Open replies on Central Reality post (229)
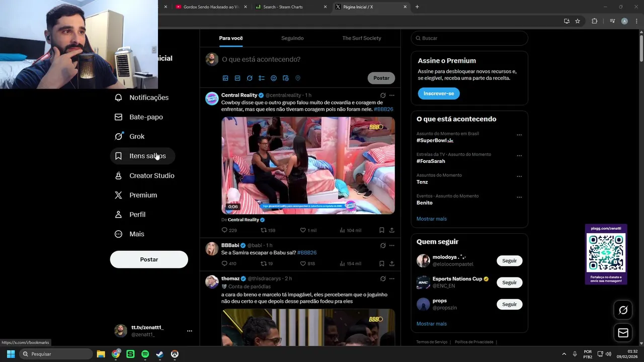 click(229, 230)
